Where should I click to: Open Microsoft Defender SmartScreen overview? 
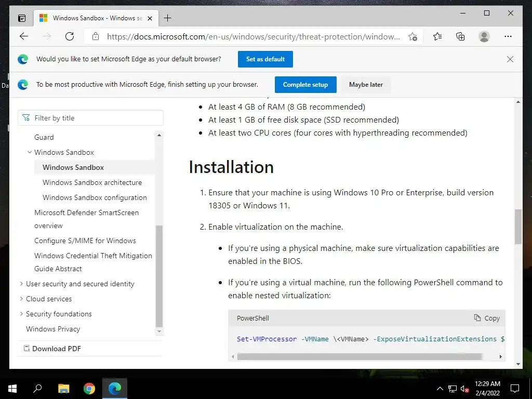(x=86, y=219)
